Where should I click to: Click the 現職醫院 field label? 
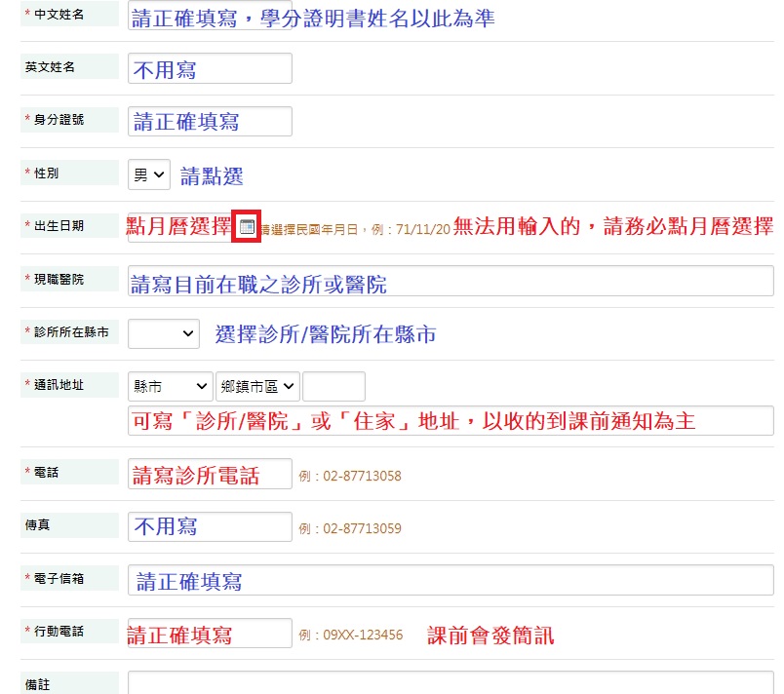(59, 280)
